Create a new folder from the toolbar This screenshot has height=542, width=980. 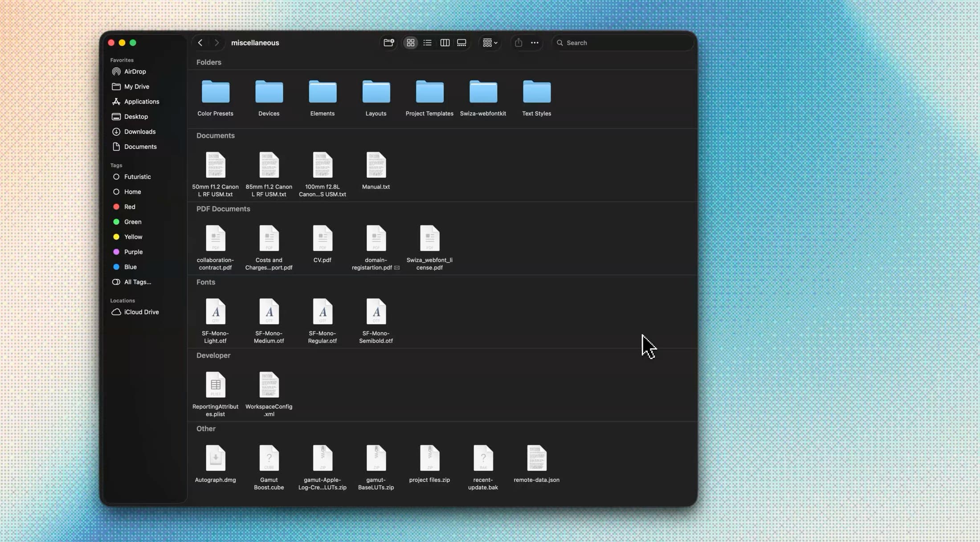coord(389,43)
